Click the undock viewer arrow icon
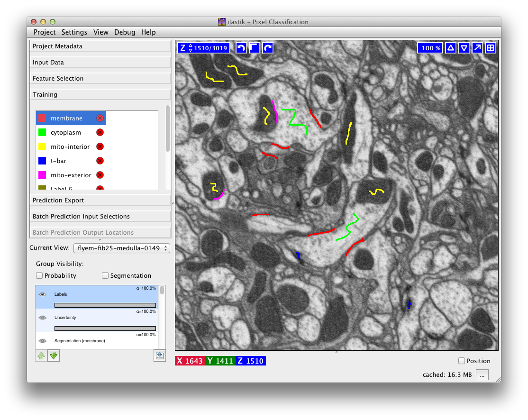 477,48
